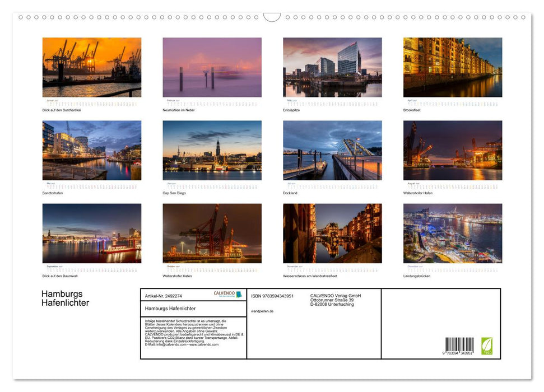
Task: Open the Ericuspitze photo
Action: 332,67
